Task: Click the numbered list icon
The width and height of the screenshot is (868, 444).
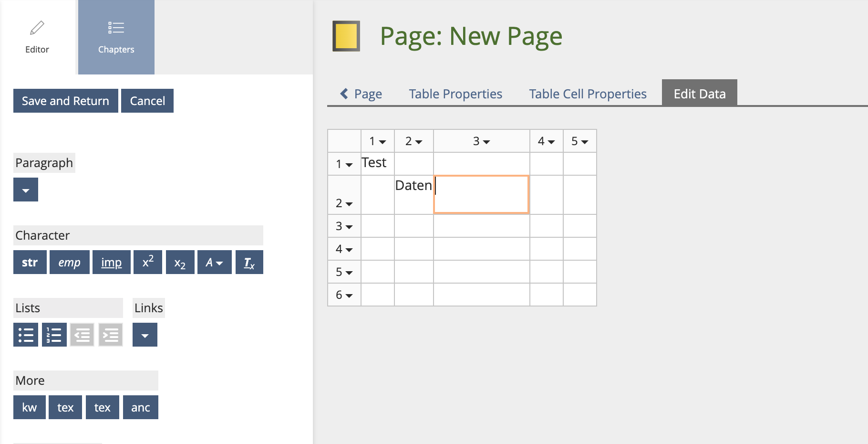Action: pos(54,335)
